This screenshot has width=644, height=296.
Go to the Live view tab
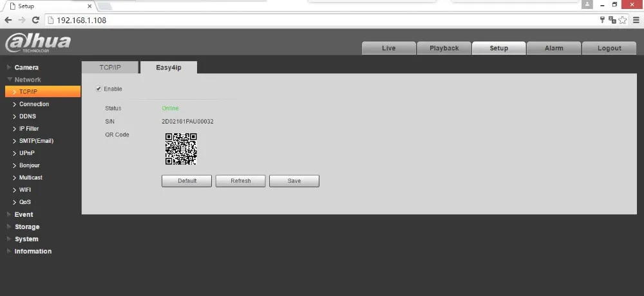coord(388,48)
